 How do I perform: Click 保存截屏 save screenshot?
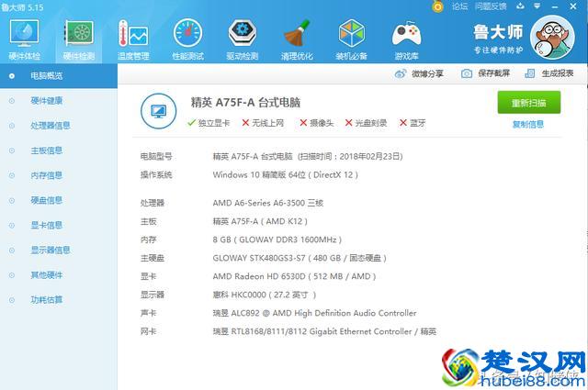(x=485, y=73)
